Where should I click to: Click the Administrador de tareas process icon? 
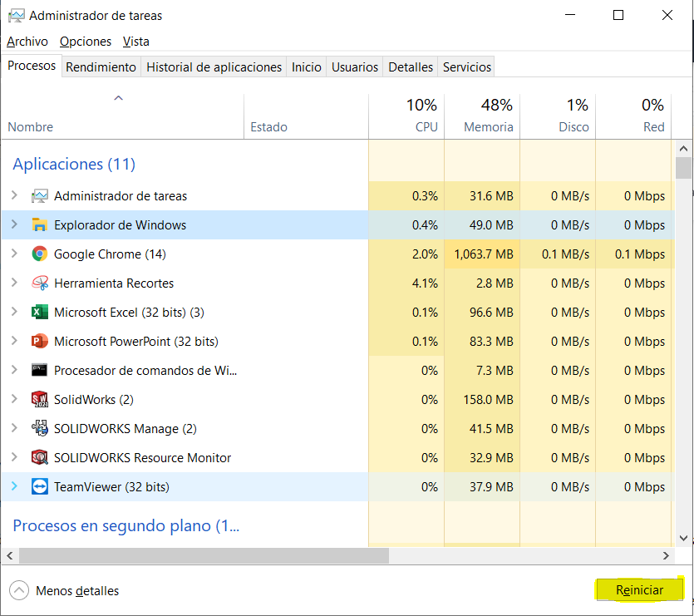tap(39, 195)
